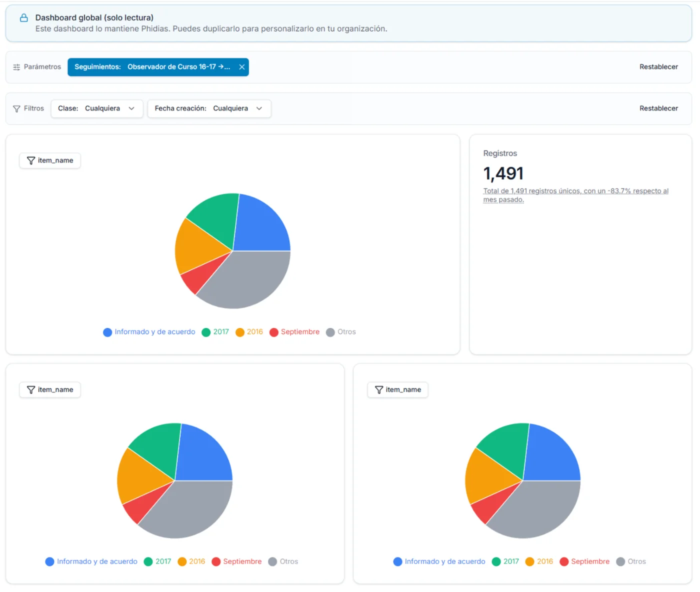700x592 pixels.
Task: Toggle Informado y de acuerdo legend in bottom-left chart
Action: point(91,561)
